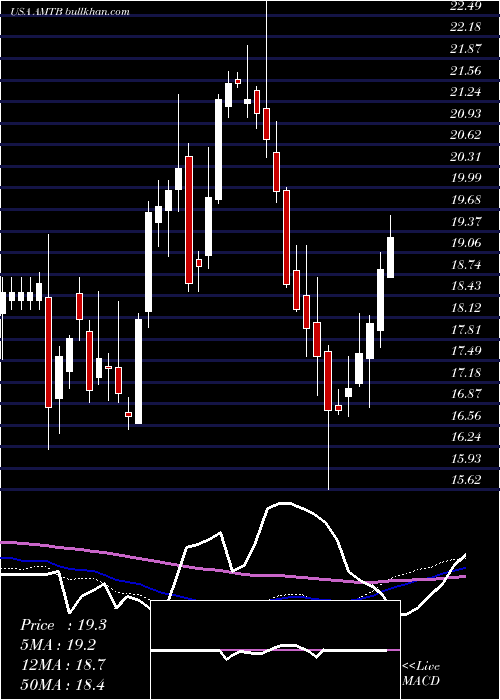Image resolution: width=500 pixels, height=700 pixels.
Task: Click the 12MA : 18.7 readout
Action: pos(63,665)
